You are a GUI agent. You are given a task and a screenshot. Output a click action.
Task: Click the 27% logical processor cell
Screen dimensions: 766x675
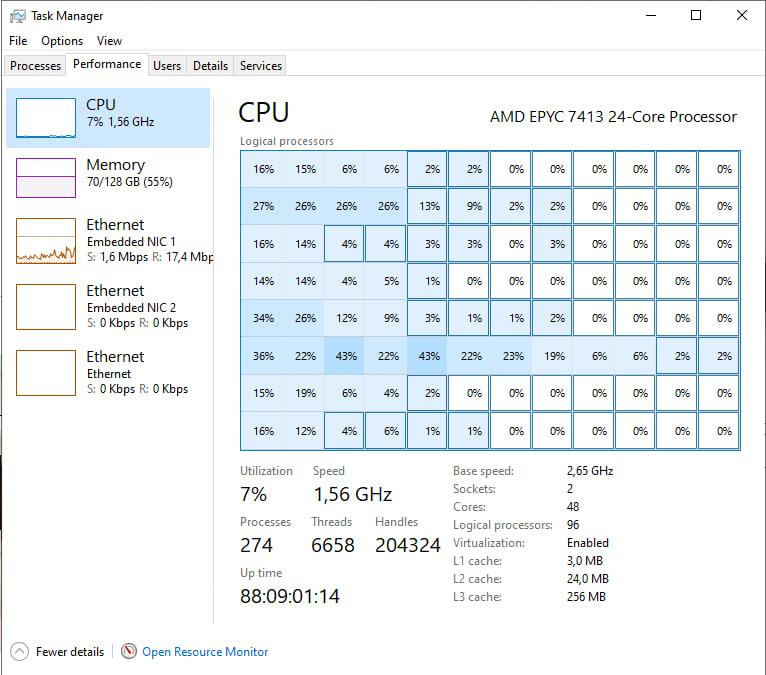[x=263, y=206]
